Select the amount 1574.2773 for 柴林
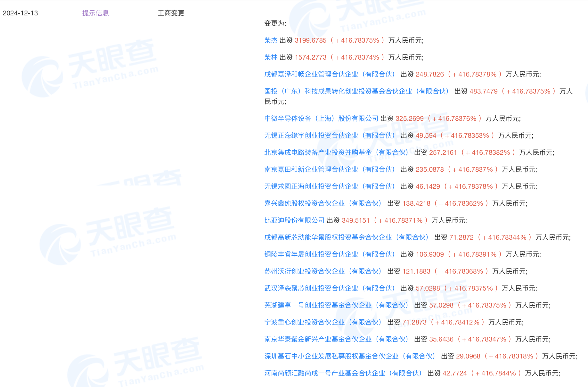The height and width of the screenshot is (387, 588). (x=311, y=57)
